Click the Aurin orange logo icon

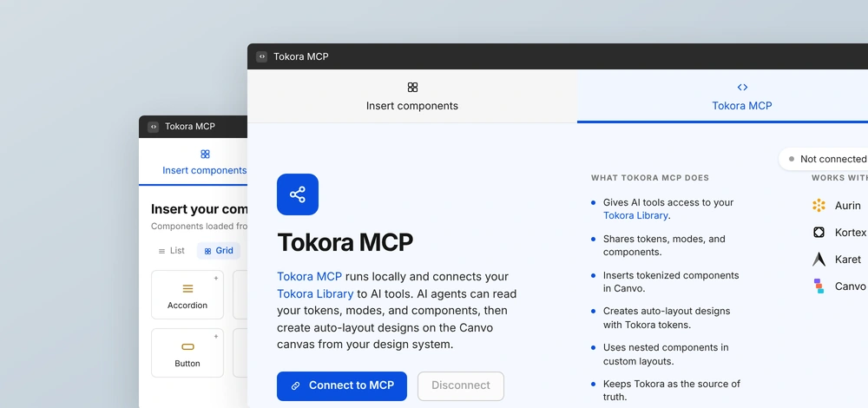[819, 206]
